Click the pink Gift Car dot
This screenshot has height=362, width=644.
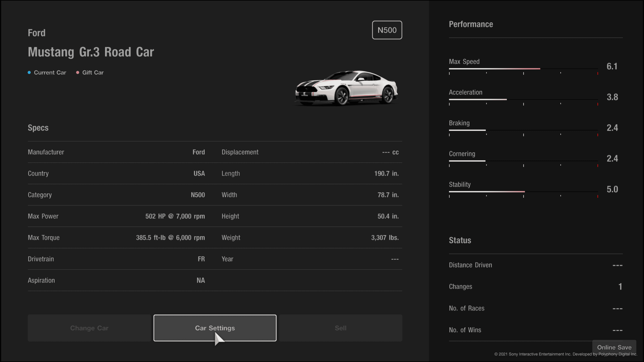point(77,72)
